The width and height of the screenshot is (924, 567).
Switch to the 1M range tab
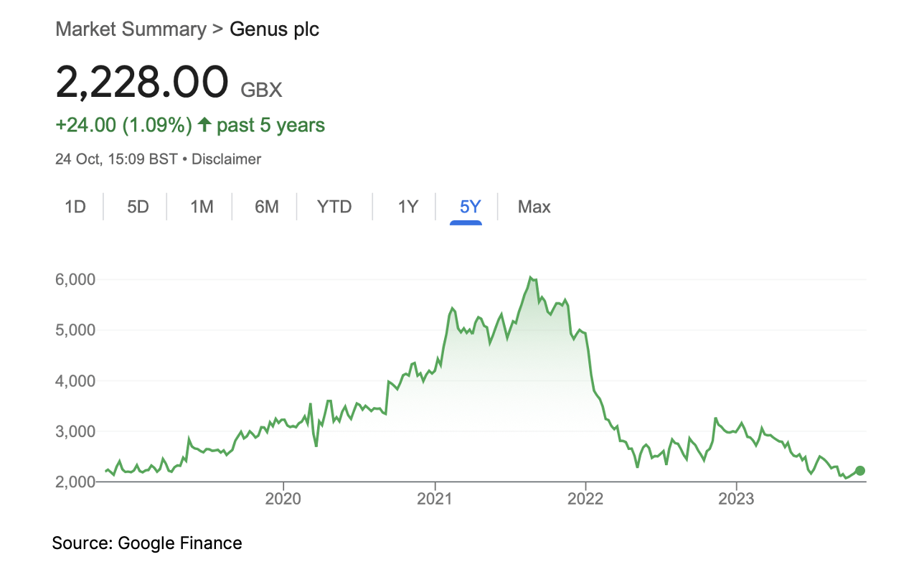coord(202,207)
